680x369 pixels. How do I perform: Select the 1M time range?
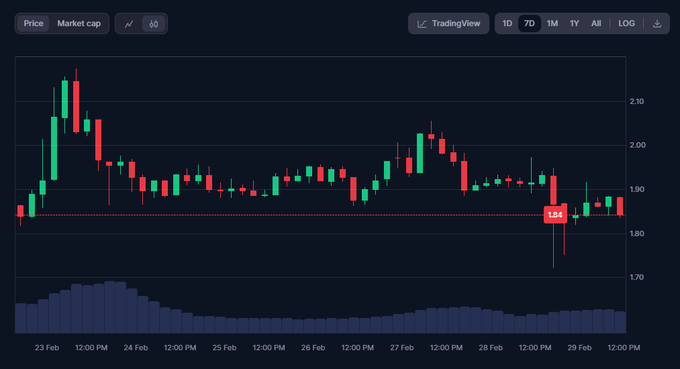(552, 23)
